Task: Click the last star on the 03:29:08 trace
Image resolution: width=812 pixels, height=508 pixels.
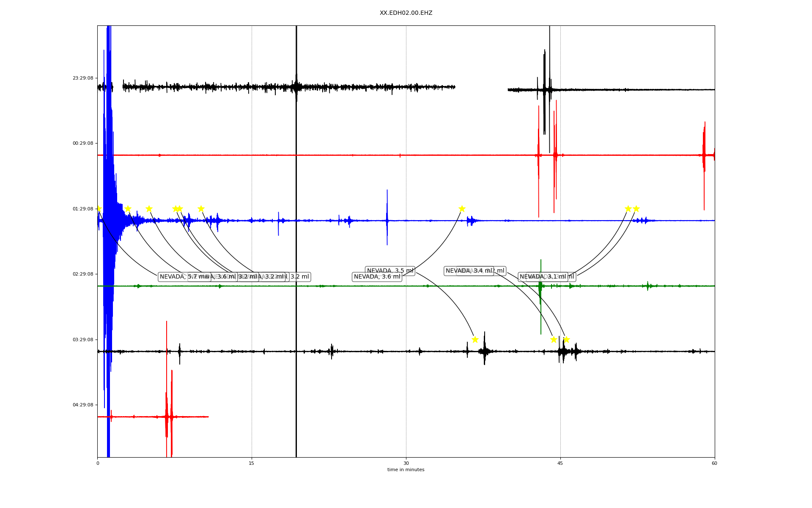Action: 567,340
